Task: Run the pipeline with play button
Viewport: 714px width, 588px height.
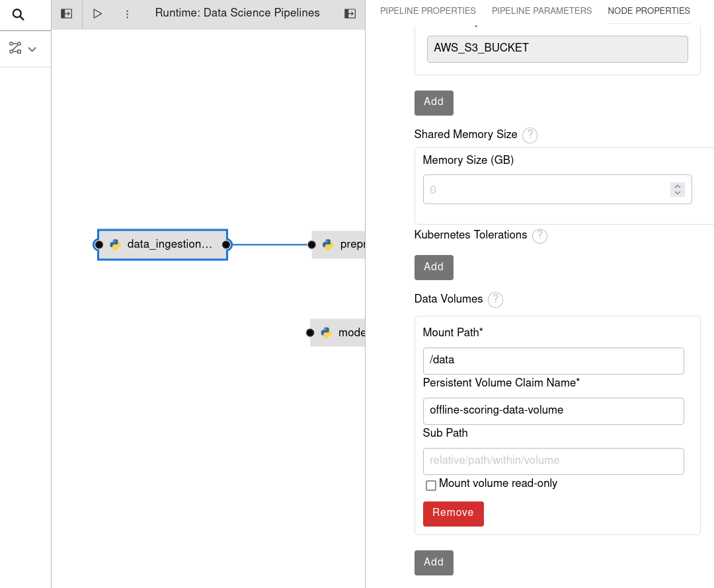Action: (97, 14)
